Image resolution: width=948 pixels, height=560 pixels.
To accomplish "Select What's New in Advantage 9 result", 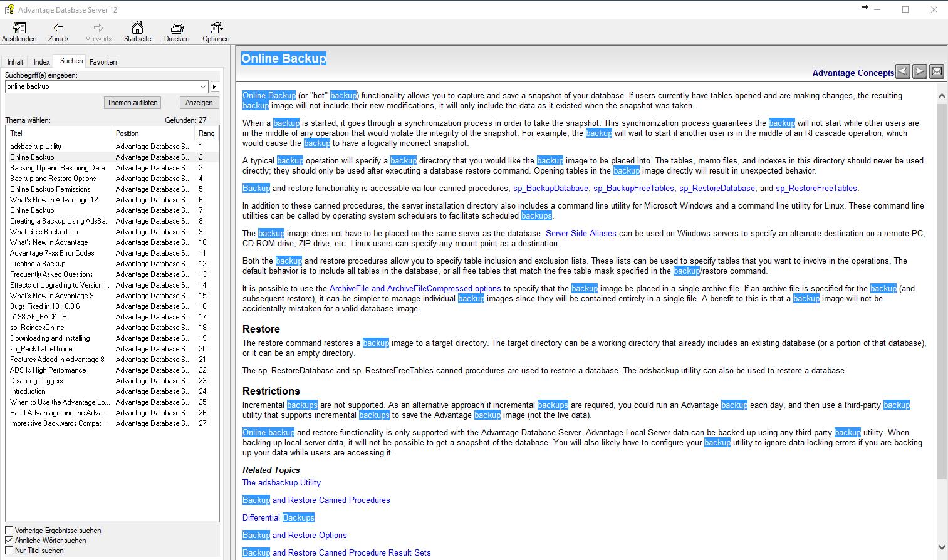I will [113, 296].
